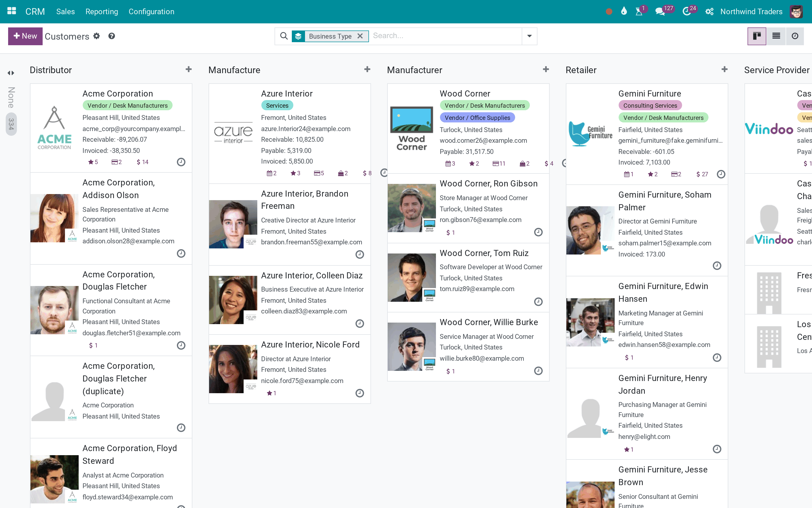The height and width of the screenshot is (508, 812).
Task: Open activity clock on Douglas Fletcher (duplicate) card
Action: (x=181, y=428)
